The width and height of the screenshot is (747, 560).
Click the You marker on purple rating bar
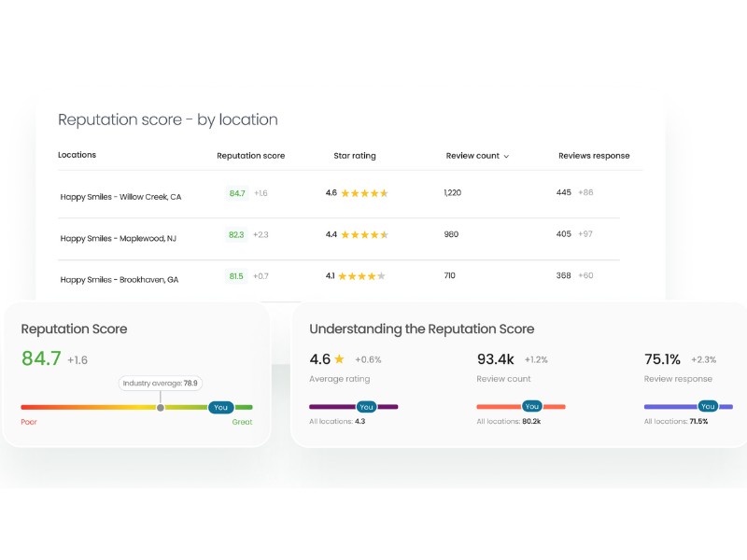[367, 407]
